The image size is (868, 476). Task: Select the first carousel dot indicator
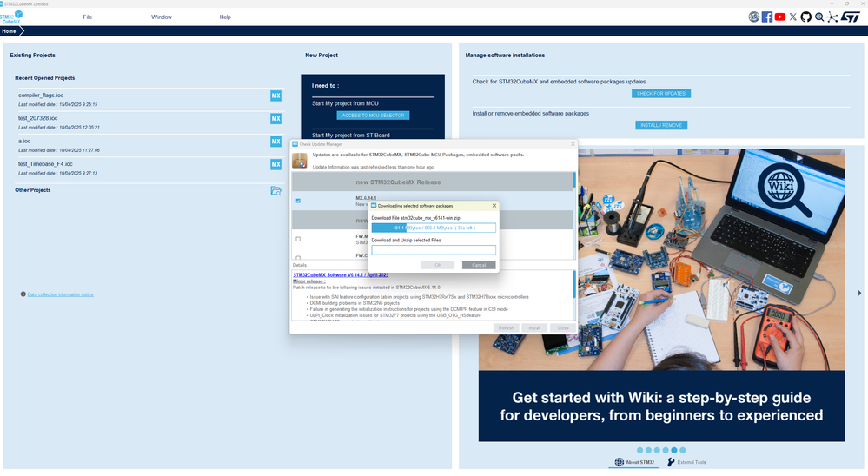[x=640, y=451]
